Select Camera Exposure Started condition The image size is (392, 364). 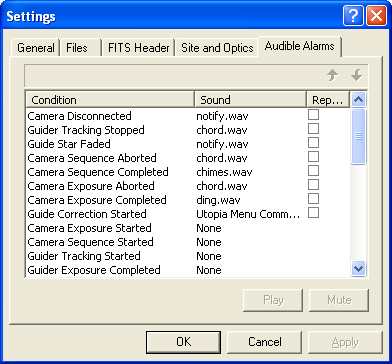(x=89, y=228)
